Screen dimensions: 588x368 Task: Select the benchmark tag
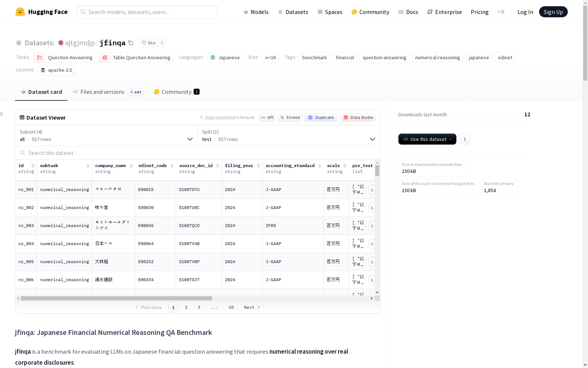point(315,57)
